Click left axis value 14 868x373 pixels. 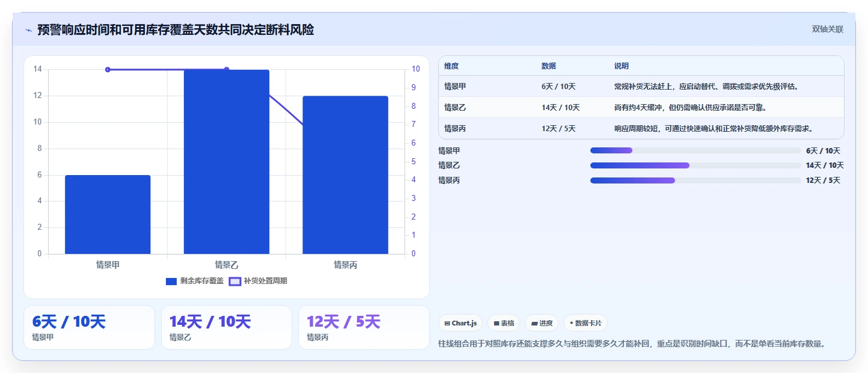(37, 69)
